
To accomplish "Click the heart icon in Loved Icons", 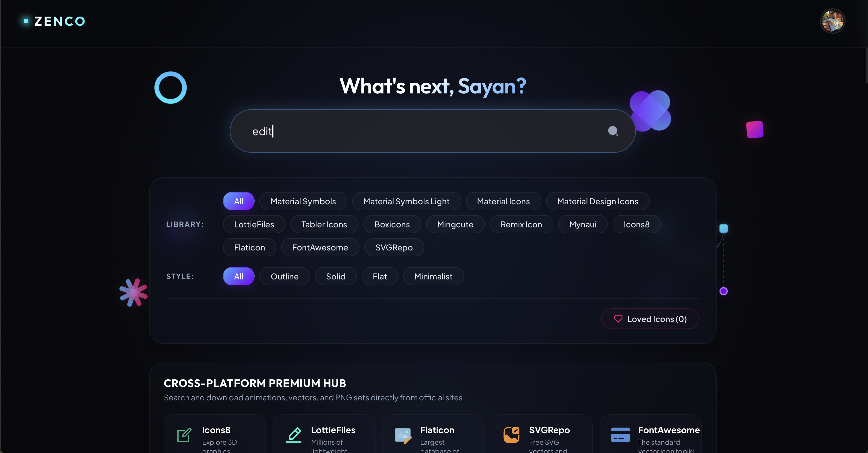I will click(618, 319).
